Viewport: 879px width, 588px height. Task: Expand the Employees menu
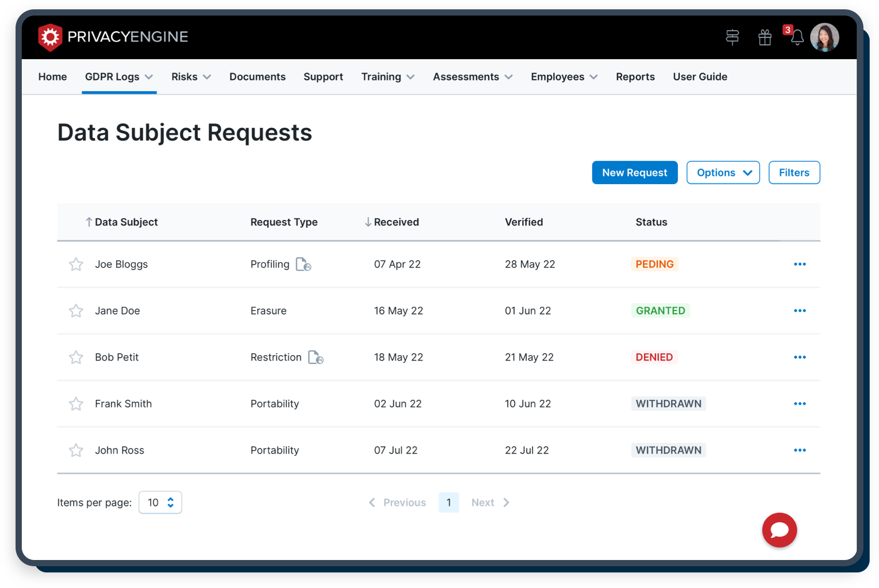(564, 76)
